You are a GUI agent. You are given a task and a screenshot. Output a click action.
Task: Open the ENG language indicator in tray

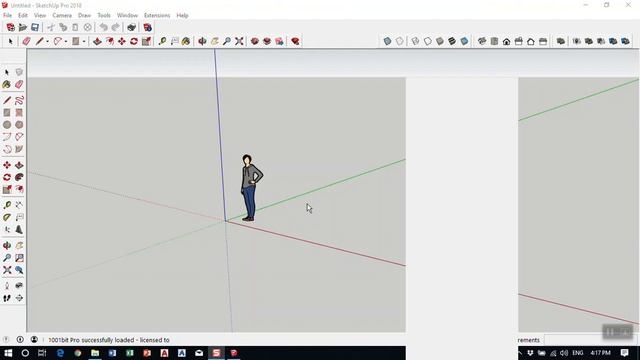pyautogui.click(x=578, y=353)
